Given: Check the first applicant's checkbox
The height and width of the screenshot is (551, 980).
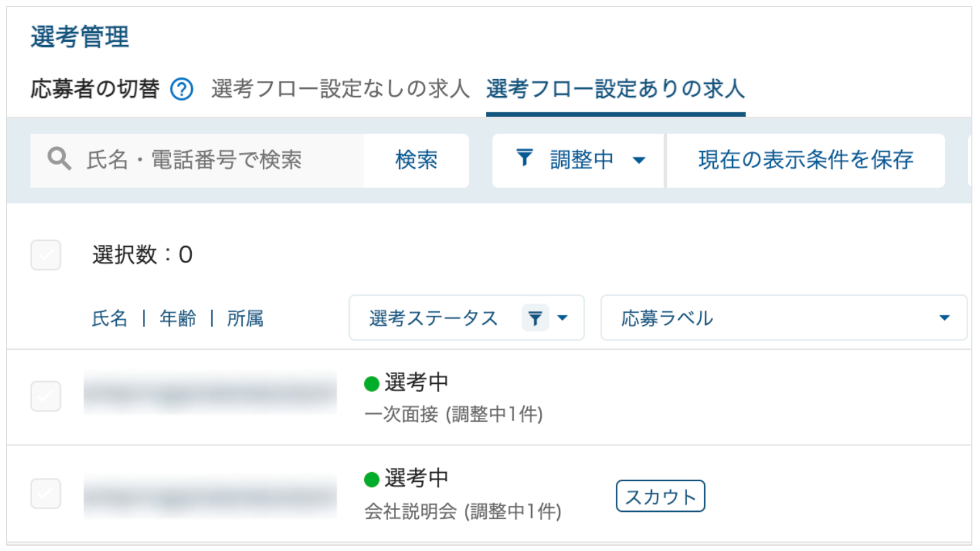Looking at the screenshot, I should 46,396.
